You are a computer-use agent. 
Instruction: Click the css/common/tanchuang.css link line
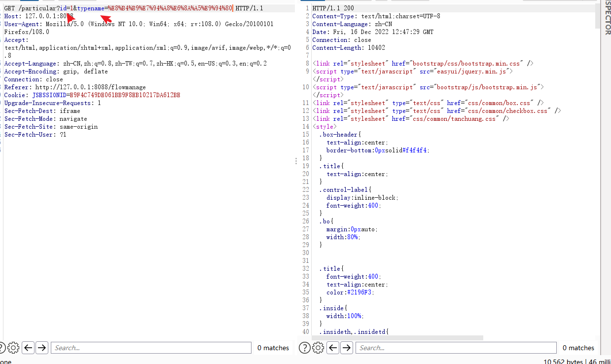point(411,119)
